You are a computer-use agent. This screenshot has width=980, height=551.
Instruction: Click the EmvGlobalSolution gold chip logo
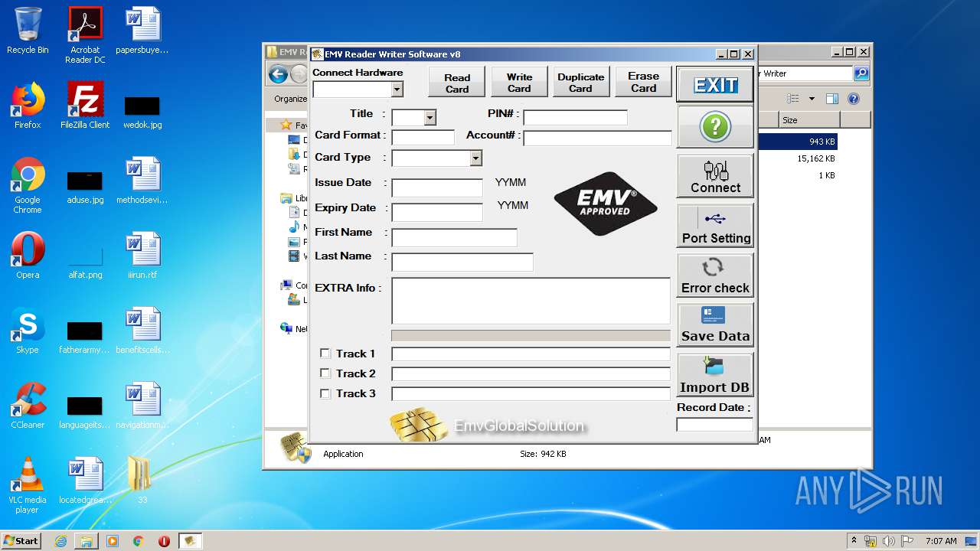tap(418, 425)
